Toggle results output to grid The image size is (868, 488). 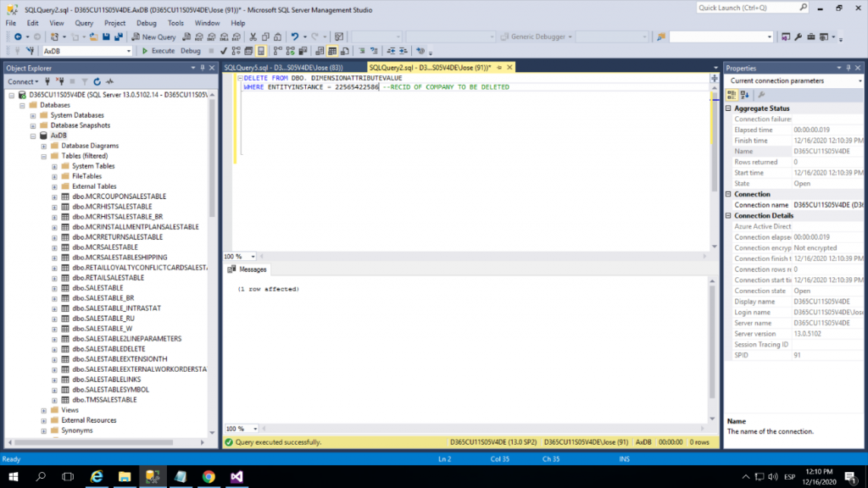(333, 51)
